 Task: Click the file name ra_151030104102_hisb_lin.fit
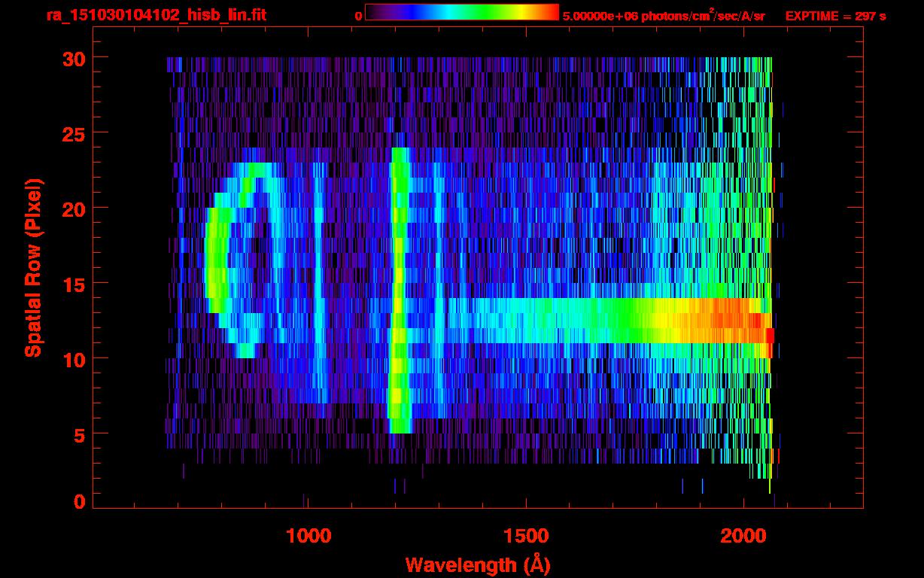[x=156, y=14]
